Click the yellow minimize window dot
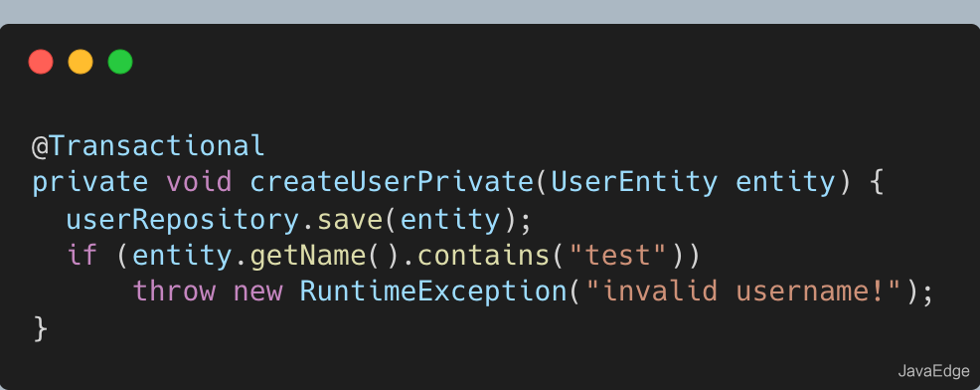The width and height of the screenshot is (980, 390). pos(81,62)
